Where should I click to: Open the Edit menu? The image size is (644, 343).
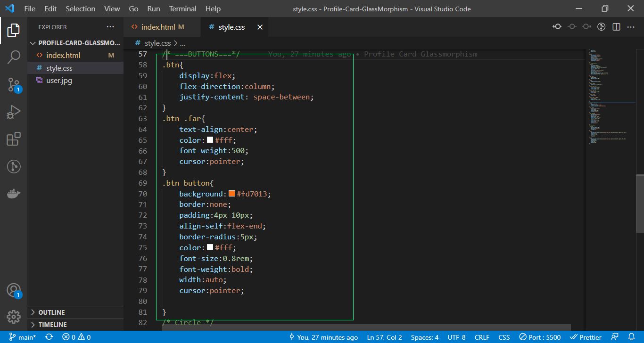click(x=50, y=9)
